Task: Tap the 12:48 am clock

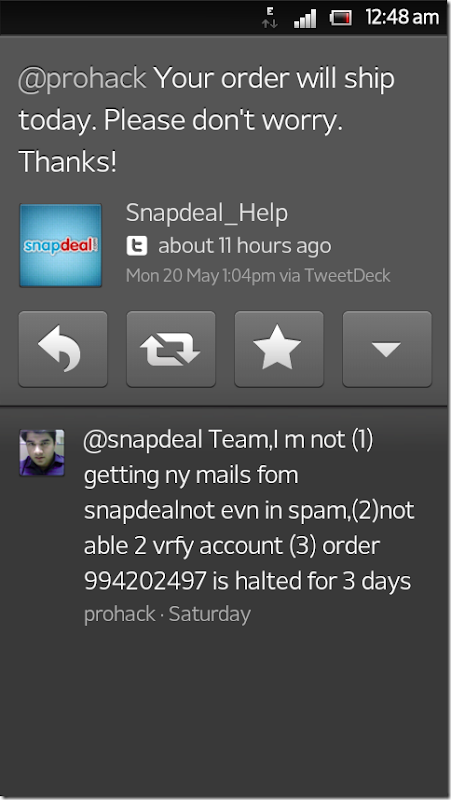Action: 402,17
